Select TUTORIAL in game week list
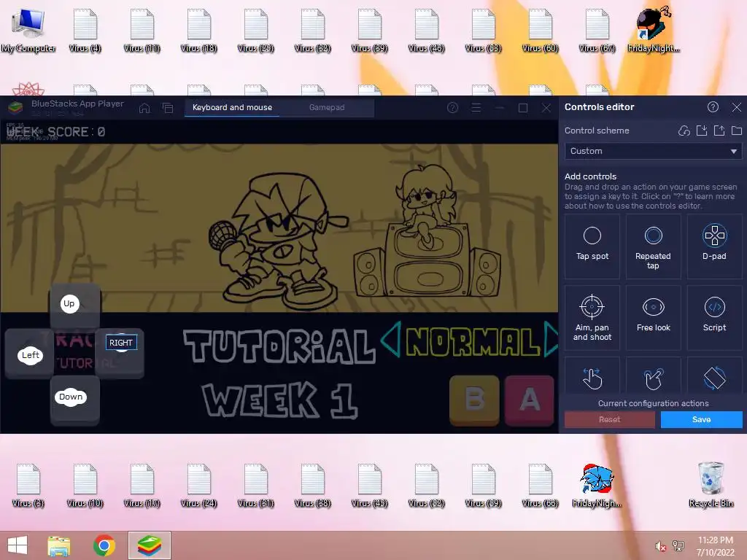 [x=279, y=346]
